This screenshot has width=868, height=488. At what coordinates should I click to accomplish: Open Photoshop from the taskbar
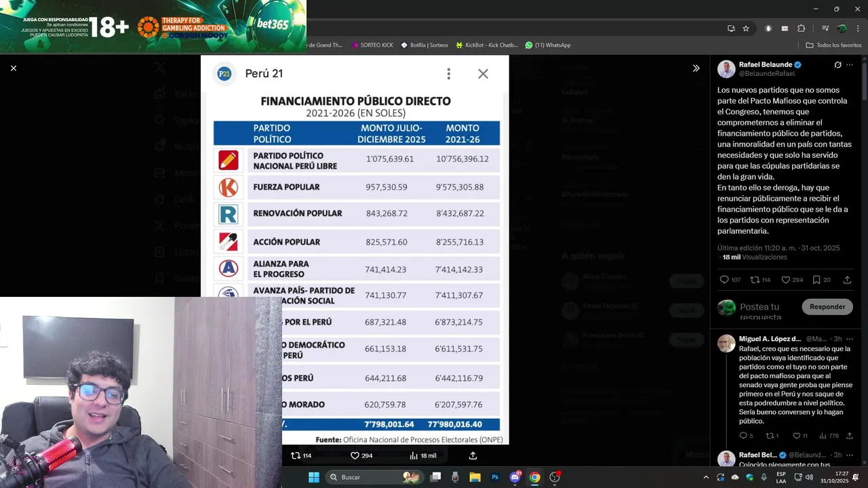pyautogui.click(x=495, y=477)
